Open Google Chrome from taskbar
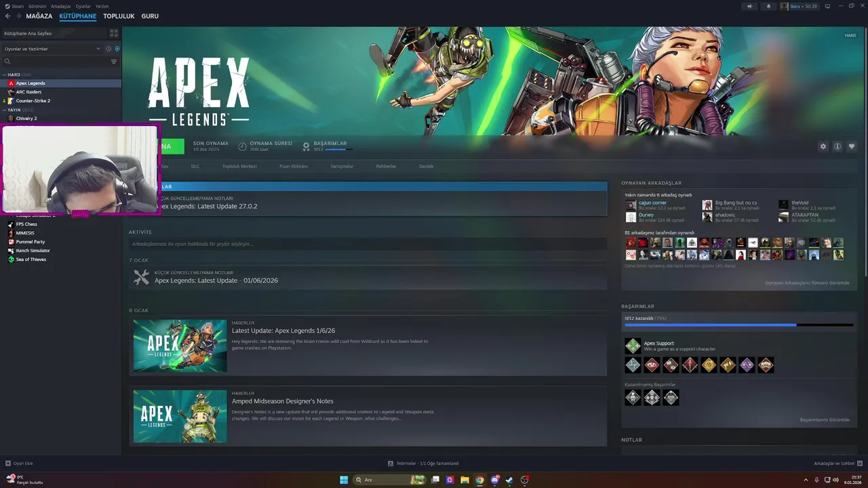The height and width of the screenshot is (488, 868). pos(479,480)
